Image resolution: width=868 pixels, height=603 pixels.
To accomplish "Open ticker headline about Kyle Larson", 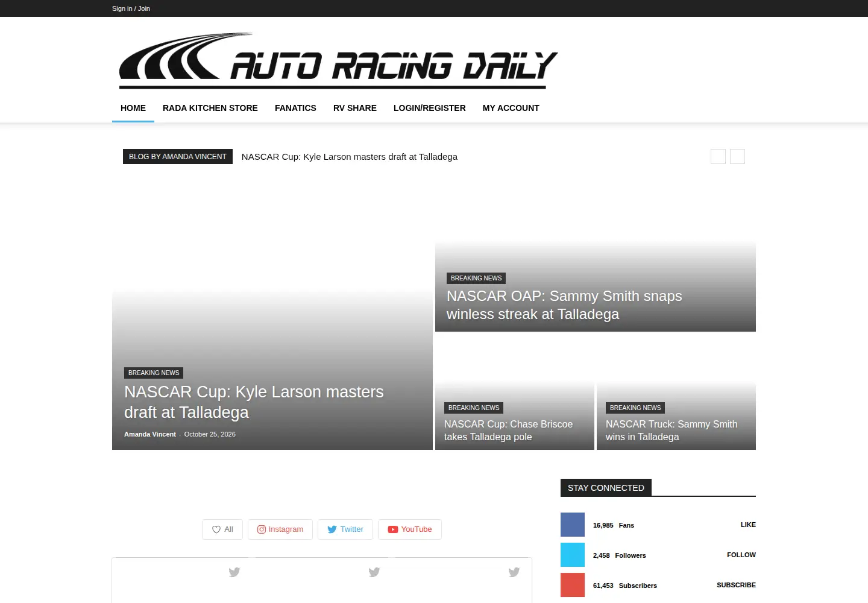I will [x=350, y=157].
